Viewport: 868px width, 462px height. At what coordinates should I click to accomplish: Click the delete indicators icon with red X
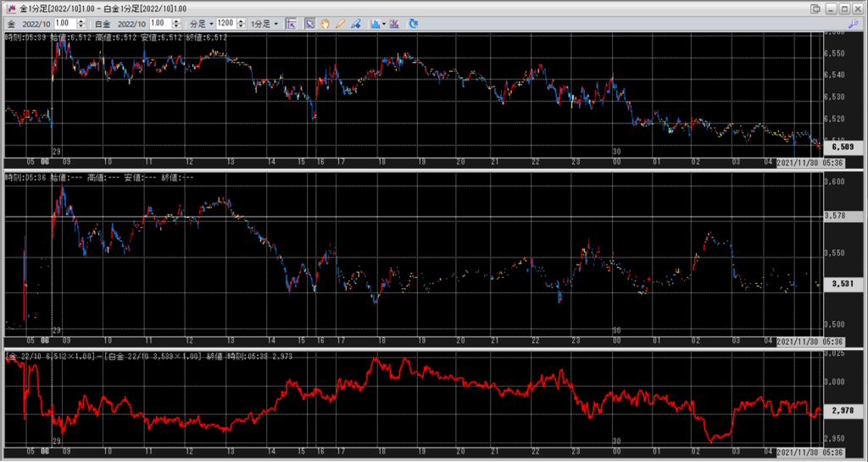395,24
